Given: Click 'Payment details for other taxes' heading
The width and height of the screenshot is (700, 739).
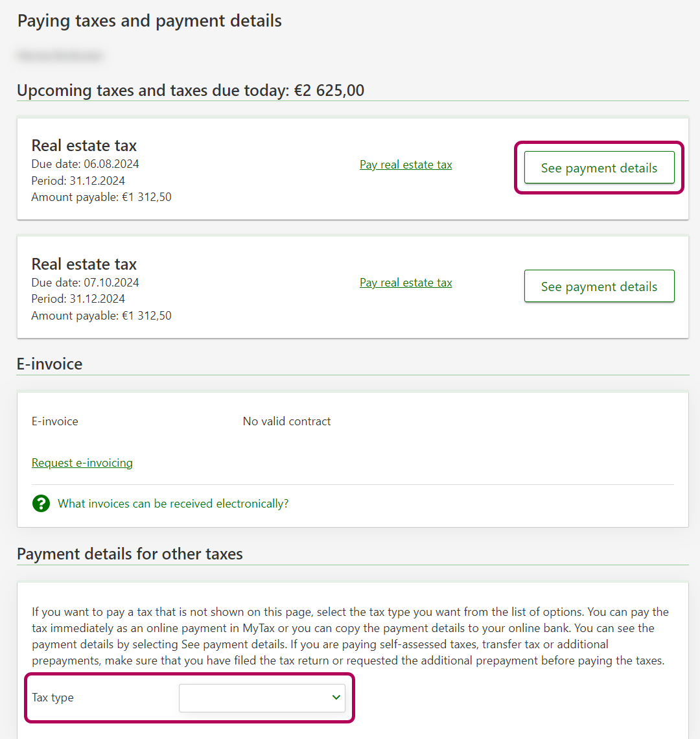Looking at the screenshot, I should click(x=130, y=554).
